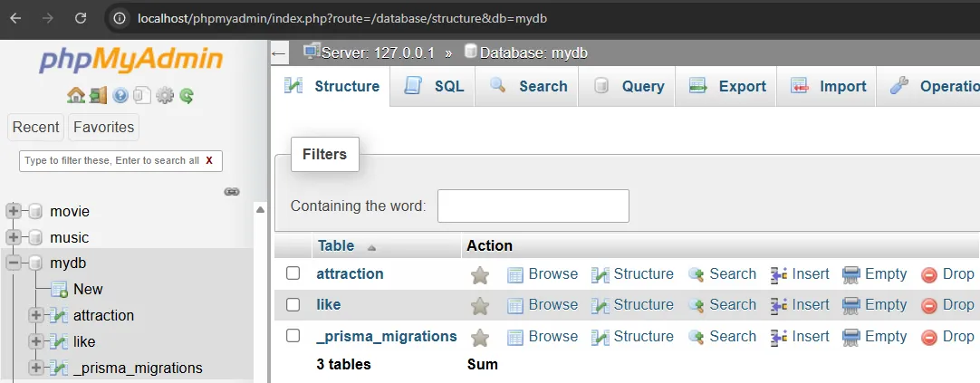This screenshot has height=383, width=980.
Task: Click the _prisma_migrations table name link
Action: pos(387,337)
